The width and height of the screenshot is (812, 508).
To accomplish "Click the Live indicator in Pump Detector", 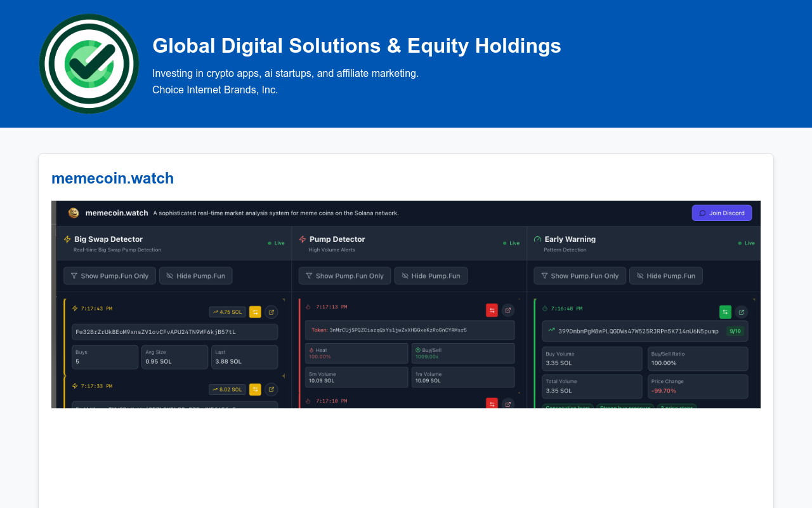I will [511, 243].
